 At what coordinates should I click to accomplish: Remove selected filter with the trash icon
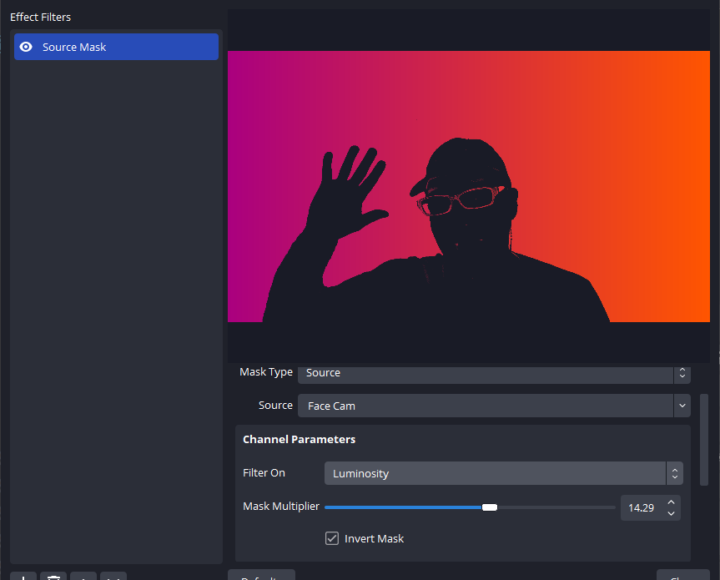click(x=54, y=577)
